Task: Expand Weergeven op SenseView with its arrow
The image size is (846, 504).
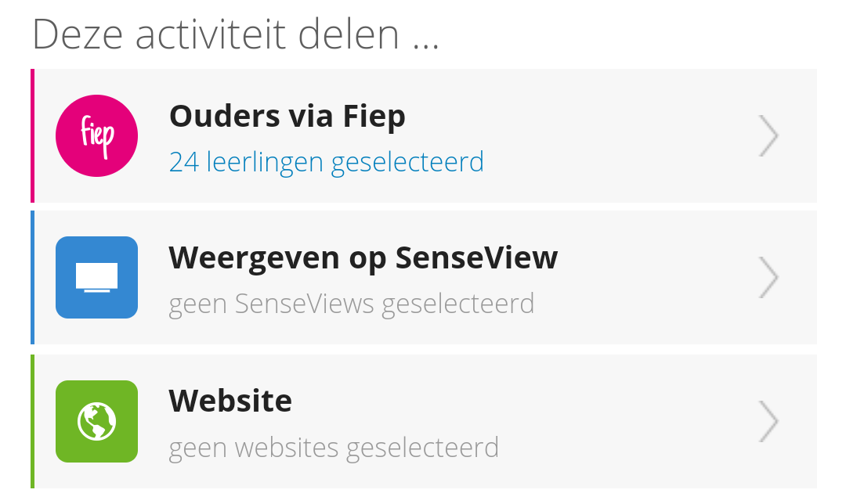Action: (769, 277)
